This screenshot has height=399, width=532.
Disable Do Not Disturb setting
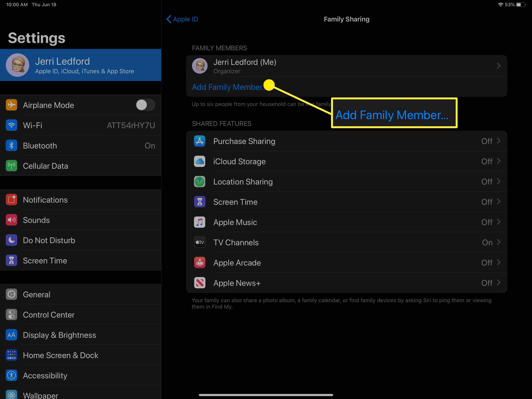(x=49, y=240)
